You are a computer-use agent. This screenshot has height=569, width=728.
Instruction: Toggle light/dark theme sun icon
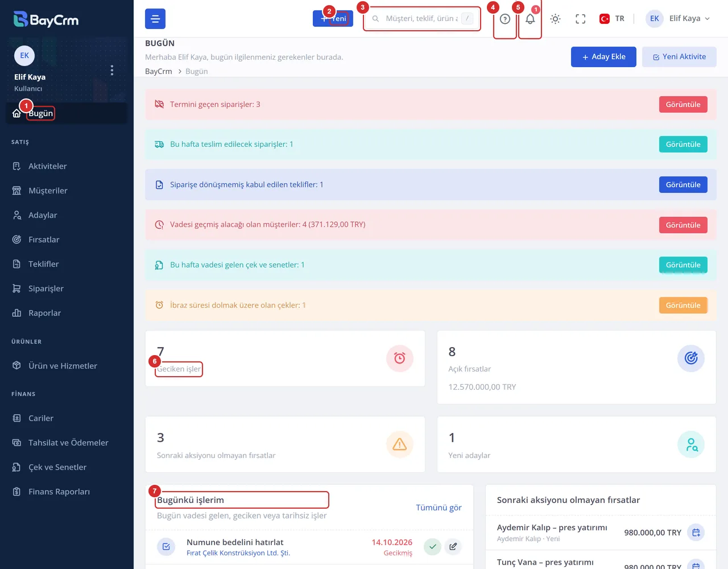(556, 19)
